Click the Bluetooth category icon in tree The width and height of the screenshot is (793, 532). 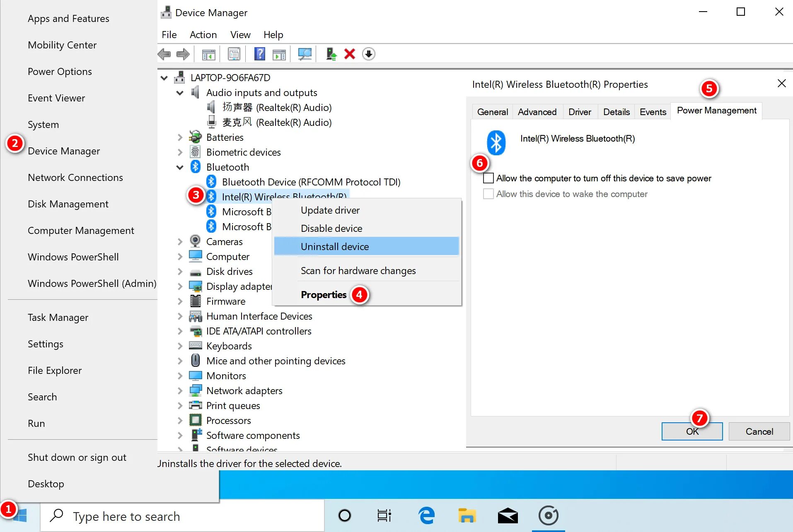coord(196,167)
